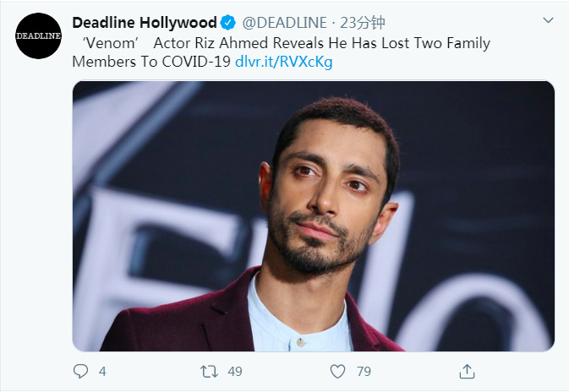Click the reply speech bubble icon
Viewport: 569px width, 392px height.
(x=81, y=372)
